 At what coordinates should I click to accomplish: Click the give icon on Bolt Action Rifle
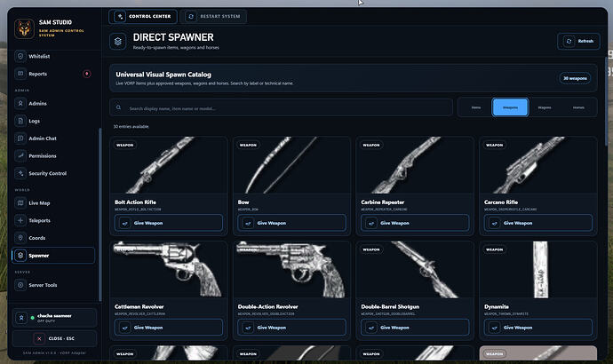coord(124,223)
